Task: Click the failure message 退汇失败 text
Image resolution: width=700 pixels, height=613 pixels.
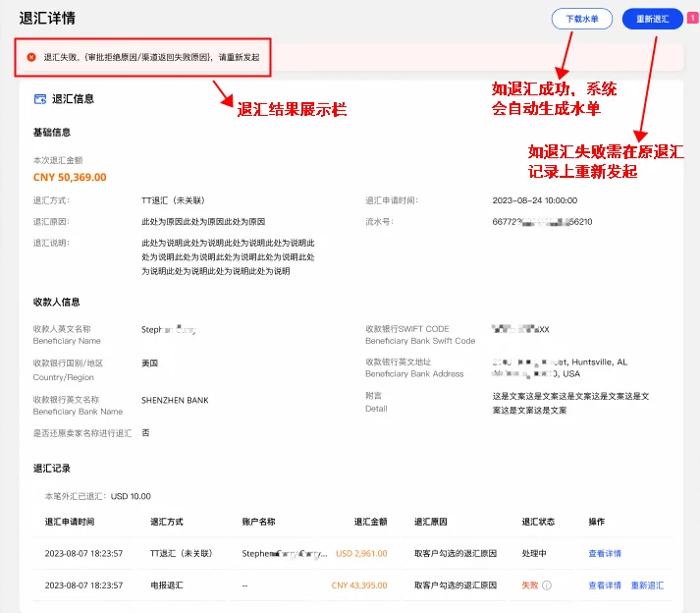Action: tap(151, 57)
